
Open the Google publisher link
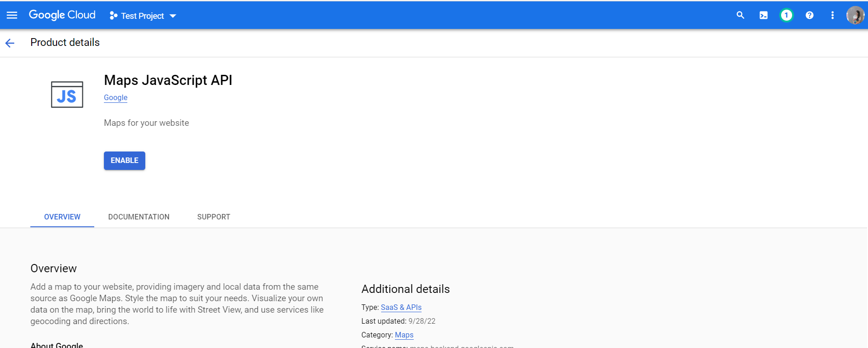coord(115,97)
